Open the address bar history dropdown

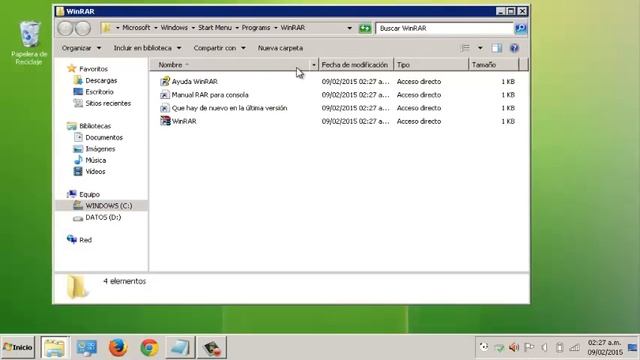[349, 28]
